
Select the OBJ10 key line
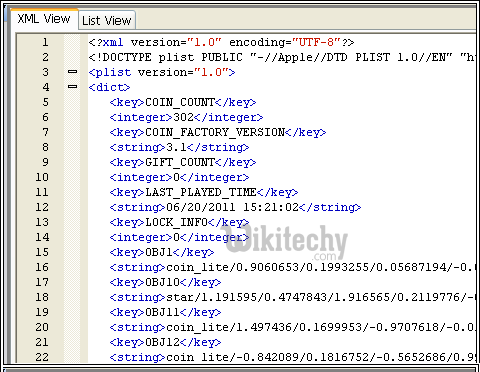(165, 282)
